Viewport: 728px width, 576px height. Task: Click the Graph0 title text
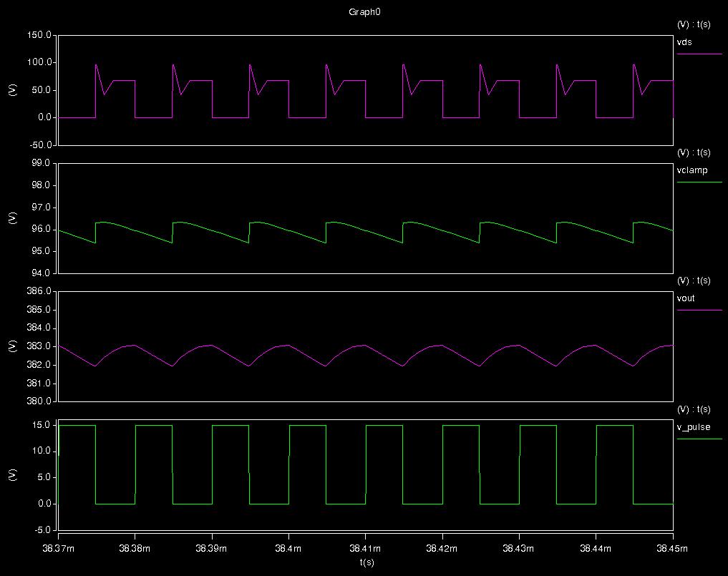tap(364, 12)
